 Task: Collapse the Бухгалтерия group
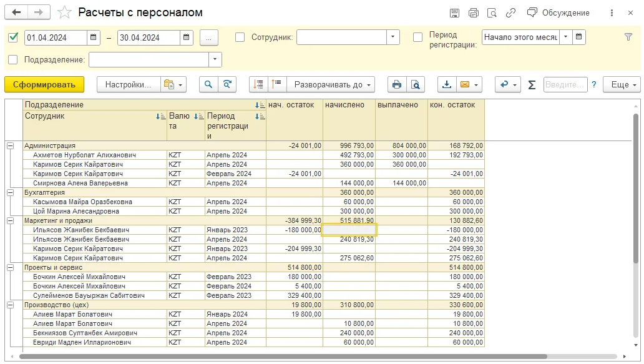(10, 192)
